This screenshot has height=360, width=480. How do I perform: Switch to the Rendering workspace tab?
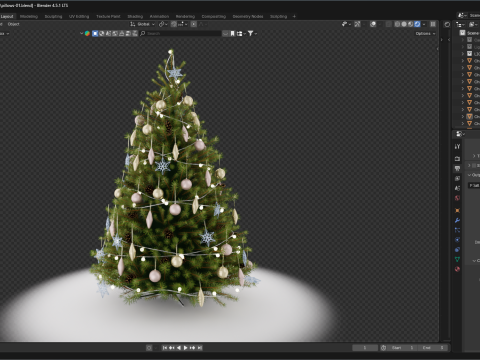coord(185,16)
